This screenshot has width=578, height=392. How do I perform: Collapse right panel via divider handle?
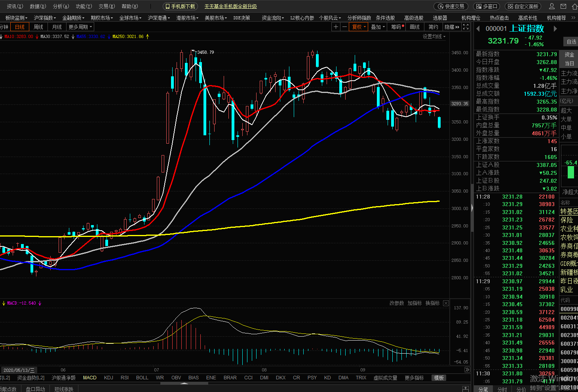472,208
